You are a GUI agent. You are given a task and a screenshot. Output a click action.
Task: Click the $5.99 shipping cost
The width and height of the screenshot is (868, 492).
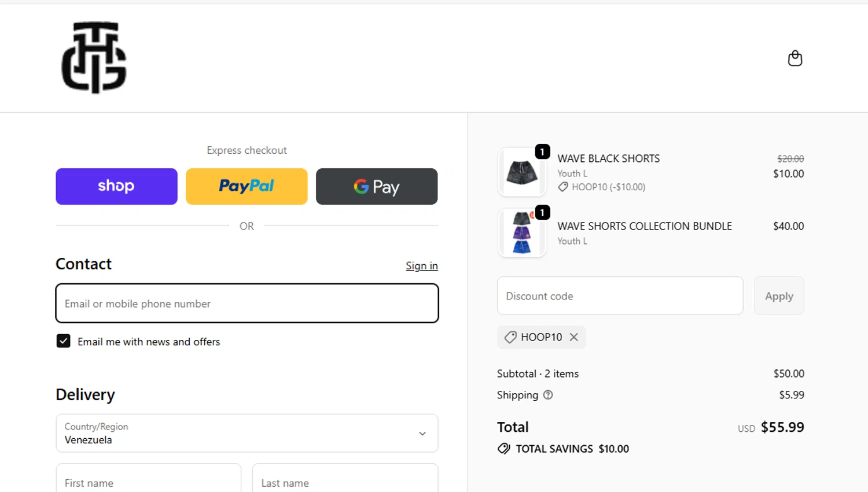(792, 395)
